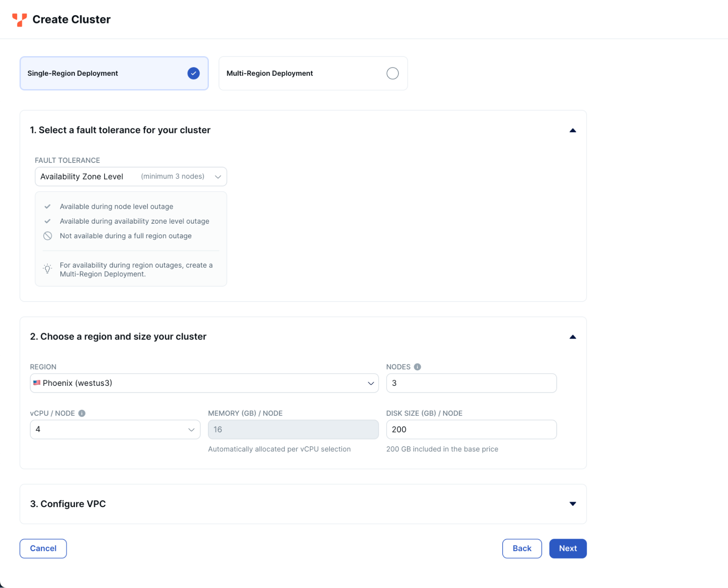The height and width of the screenshot is (588, 728).
Task: Collapse the region and sizing section
Action: coord(572,337)
